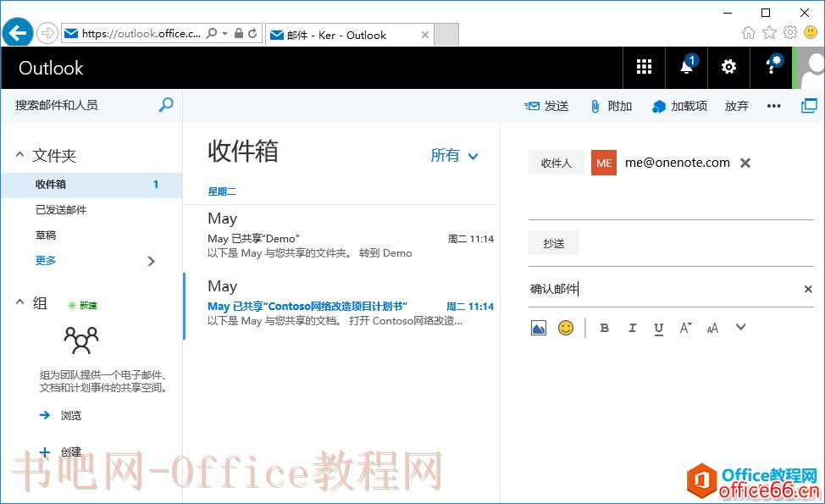Remove recipient me@onenote.com
825x504 pixels.
[x=745, y=163]
